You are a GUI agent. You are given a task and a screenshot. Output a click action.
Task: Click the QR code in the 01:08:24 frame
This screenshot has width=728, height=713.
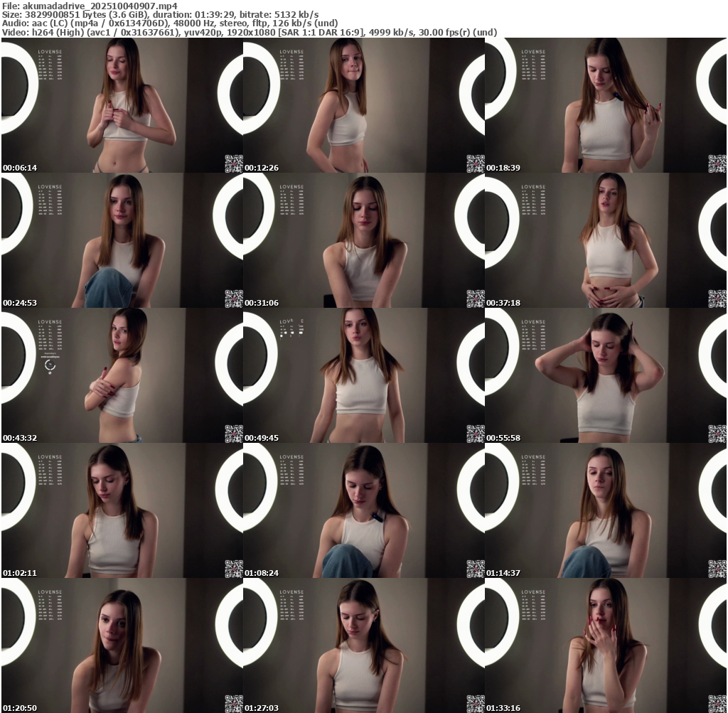click(x=475, y=569)
